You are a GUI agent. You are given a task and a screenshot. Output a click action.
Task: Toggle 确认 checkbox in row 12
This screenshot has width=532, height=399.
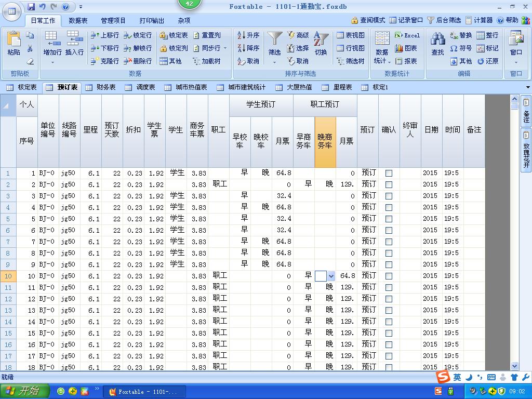389,299
